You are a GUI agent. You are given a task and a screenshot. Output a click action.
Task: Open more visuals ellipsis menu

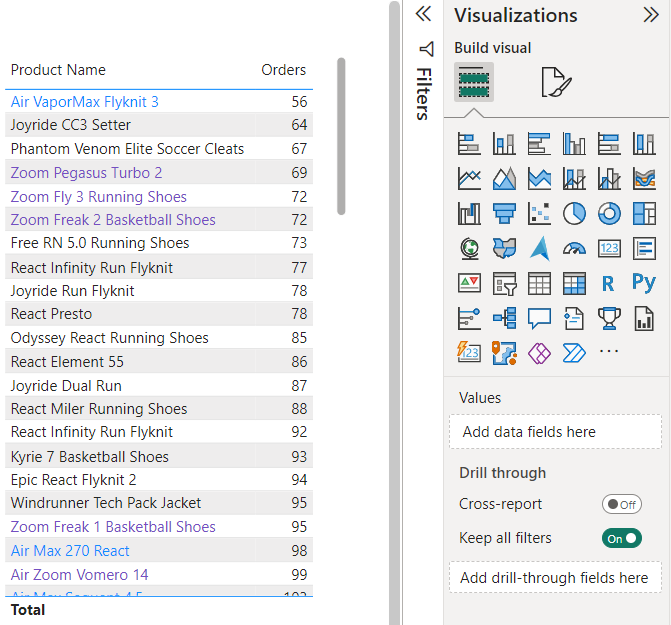609,352
